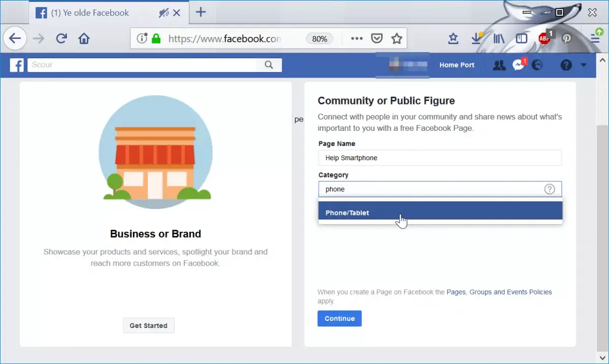This screenshot has height=364, width=609.
Task: Click the Pinterest extension icon
Action: pos(566,39)
